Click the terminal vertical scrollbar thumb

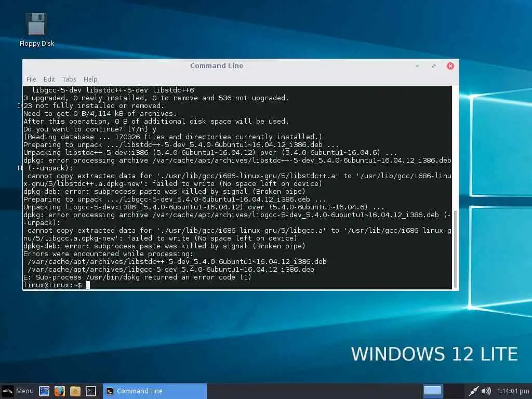click(x=455, y=249)
